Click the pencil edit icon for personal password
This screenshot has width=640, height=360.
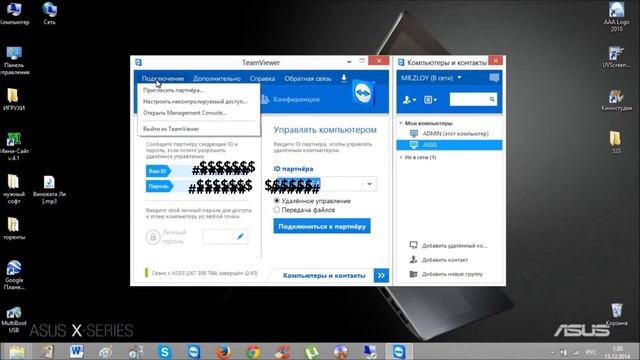tap(240, 236)
